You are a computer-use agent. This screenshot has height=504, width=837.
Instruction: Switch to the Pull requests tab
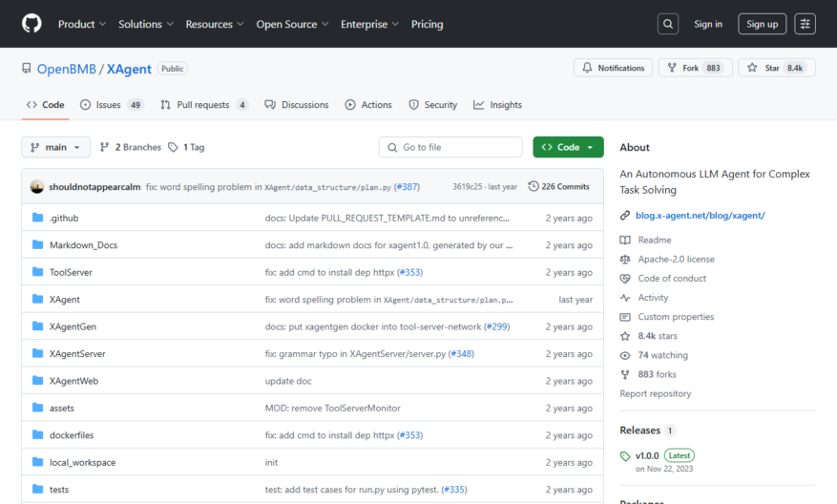coord(204,105)
